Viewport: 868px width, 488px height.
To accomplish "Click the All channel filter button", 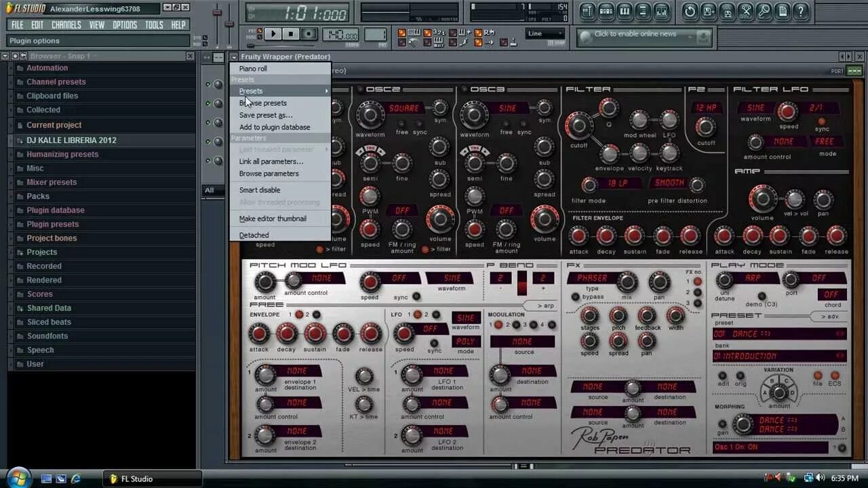I will click(213, 190).
